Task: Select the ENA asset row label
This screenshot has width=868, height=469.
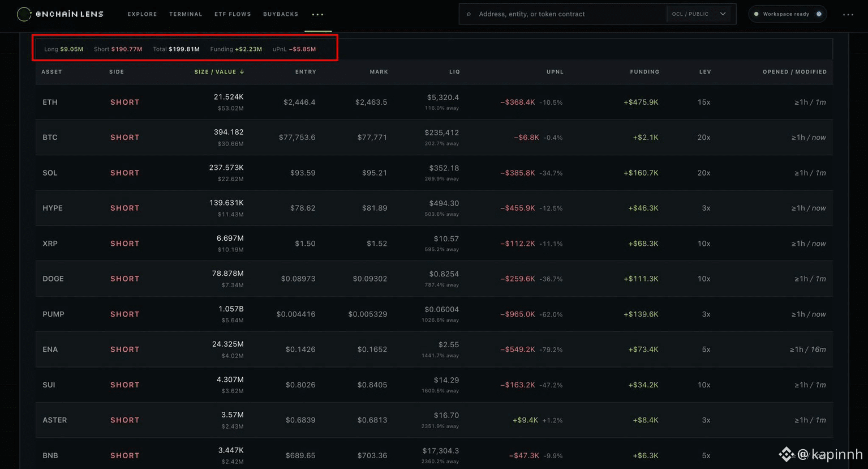Action: coord(50,349)
